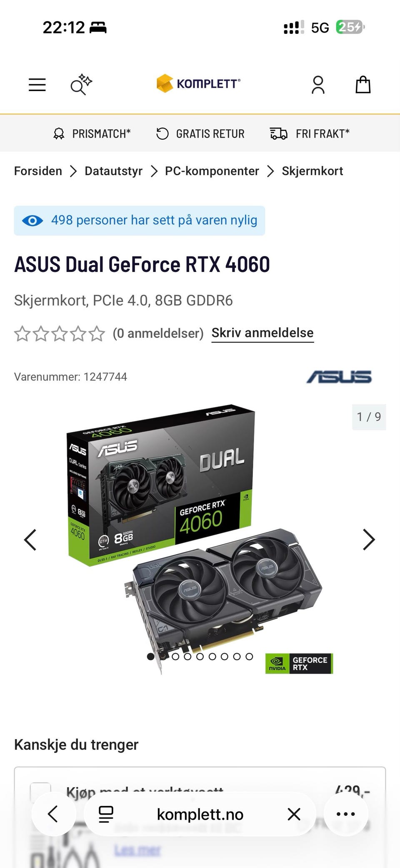
Task: Select the last image carousel dot
Action: point(249,657)
